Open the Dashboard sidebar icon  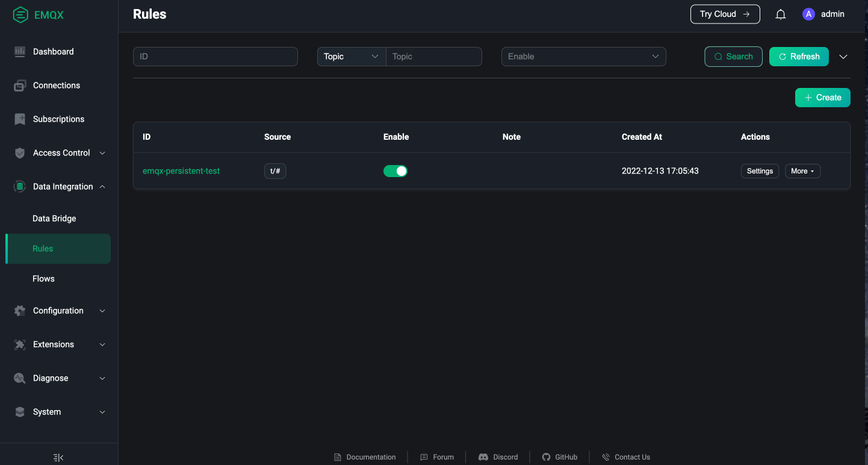(20, 52)
